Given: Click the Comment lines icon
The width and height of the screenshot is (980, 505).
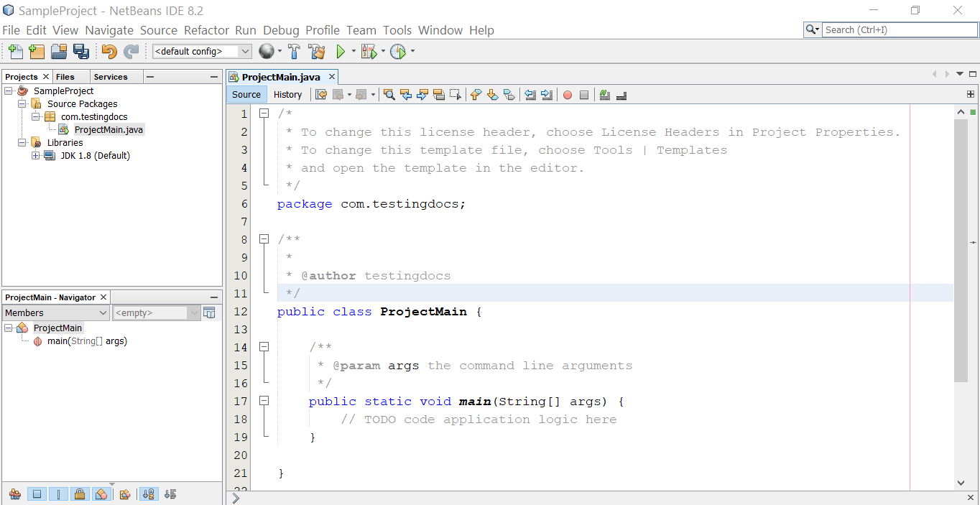Looking at the screenshot, I should click(605, 95).
